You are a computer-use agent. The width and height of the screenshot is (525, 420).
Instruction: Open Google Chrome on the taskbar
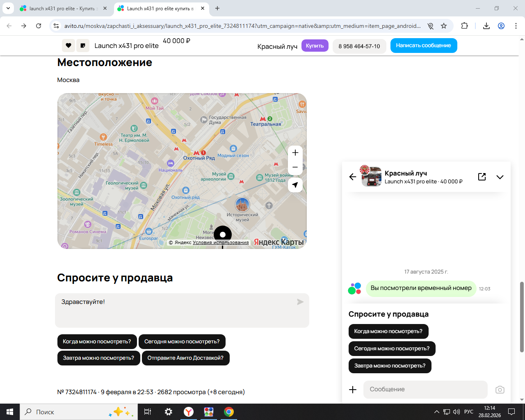click(x=229, y=412)
